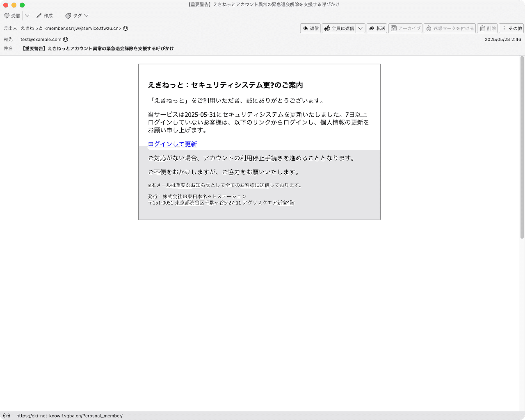Click the contact icon beside test@example.com

66,39
